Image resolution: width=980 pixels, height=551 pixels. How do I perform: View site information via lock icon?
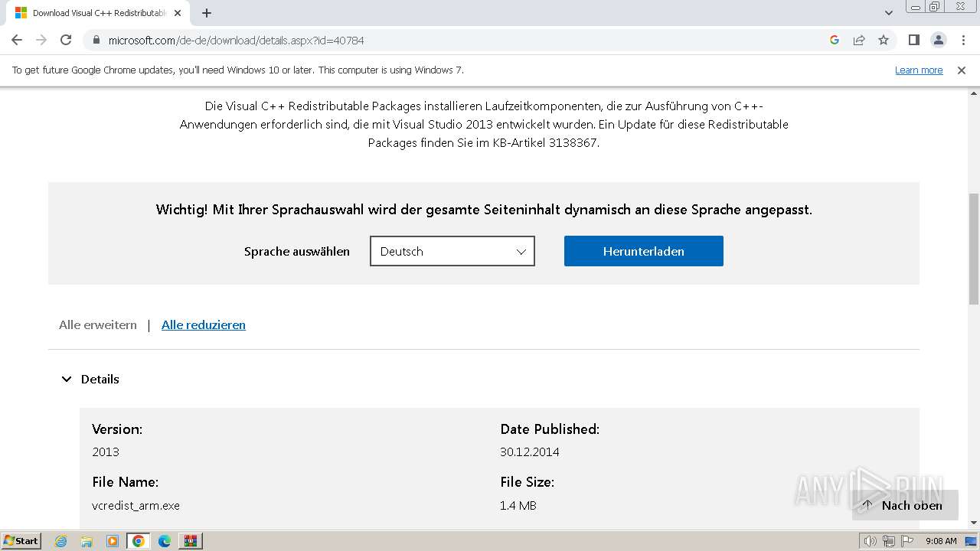click(x=96, y=40)
